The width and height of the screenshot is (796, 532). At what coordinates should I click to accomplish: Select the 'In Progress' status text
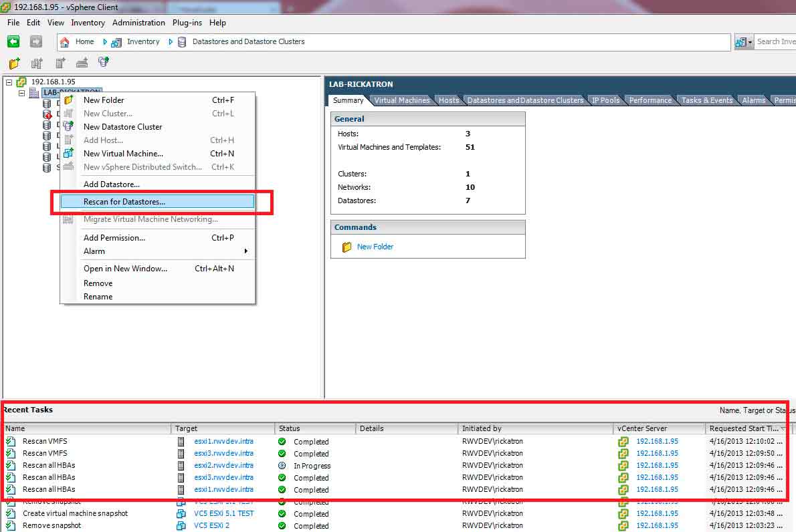(312, 466)
